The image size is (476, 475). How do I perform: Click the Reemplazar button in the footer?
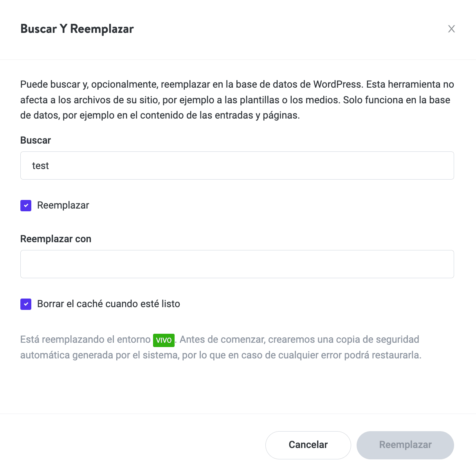pyautogui.click(x=405, y=445)
